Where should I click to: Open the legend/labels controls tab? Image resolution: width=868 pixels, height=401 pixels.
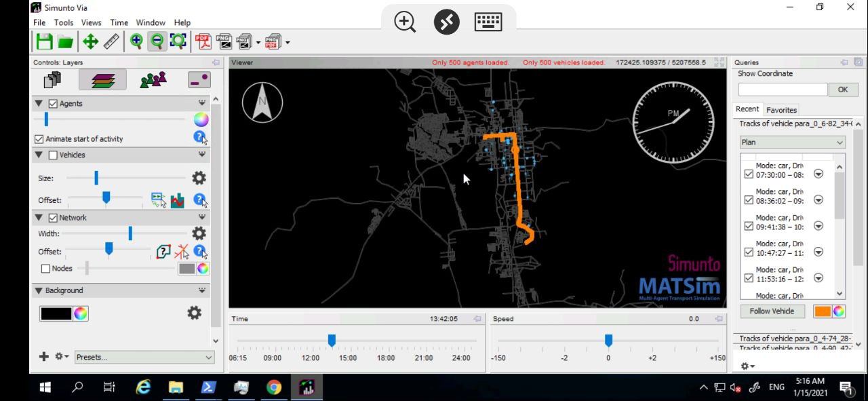coord(199,80)
